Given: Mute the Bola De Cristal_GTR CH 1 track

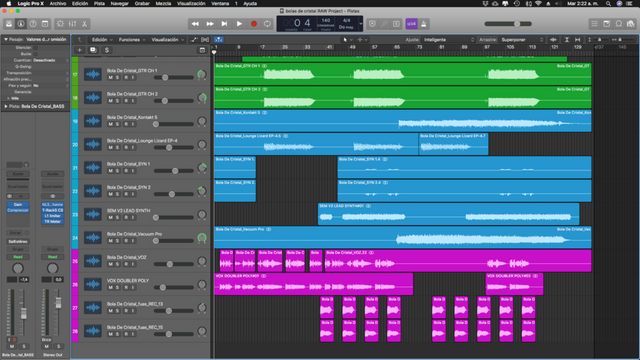Looking at the screenshot, I should pos(110,78).
